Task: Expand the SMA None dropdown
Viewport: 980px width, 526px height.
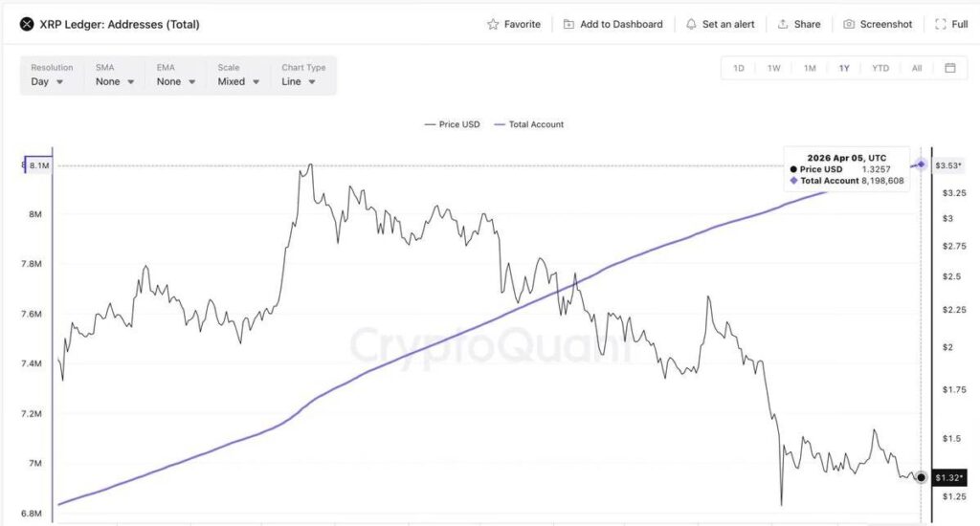Action: tap(114, 81)
